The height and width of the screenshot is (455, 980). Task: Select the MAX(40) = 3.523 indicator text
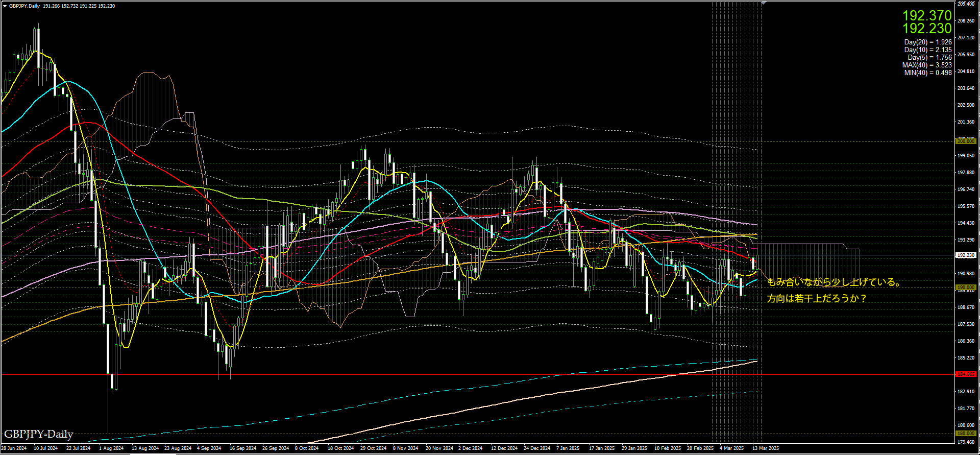(927, 65)
